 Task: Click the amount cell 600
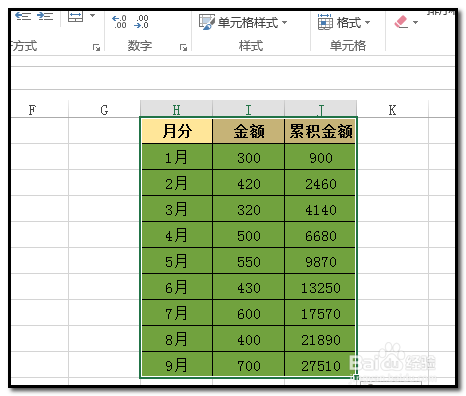(x=249, y=313)
